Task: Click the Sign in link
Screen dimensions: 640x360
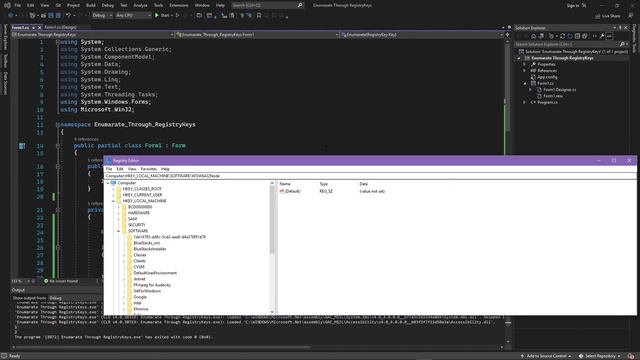Action: (x=573, y=5)
